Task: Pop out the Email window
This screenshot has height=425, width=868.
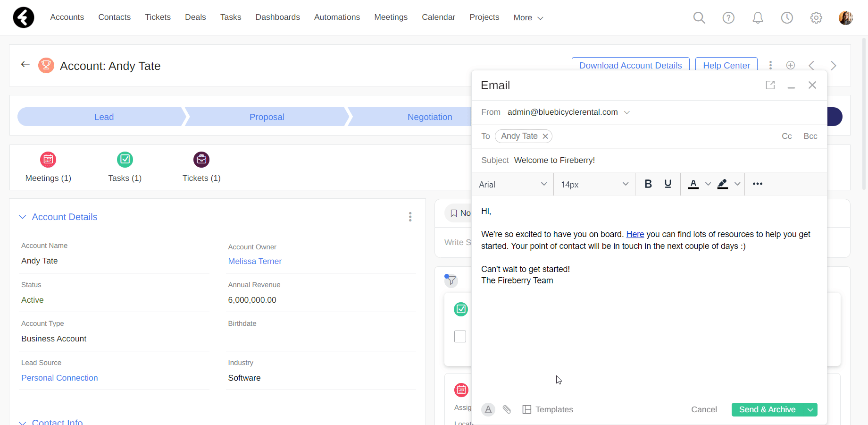Action: [x=770, y=85]
